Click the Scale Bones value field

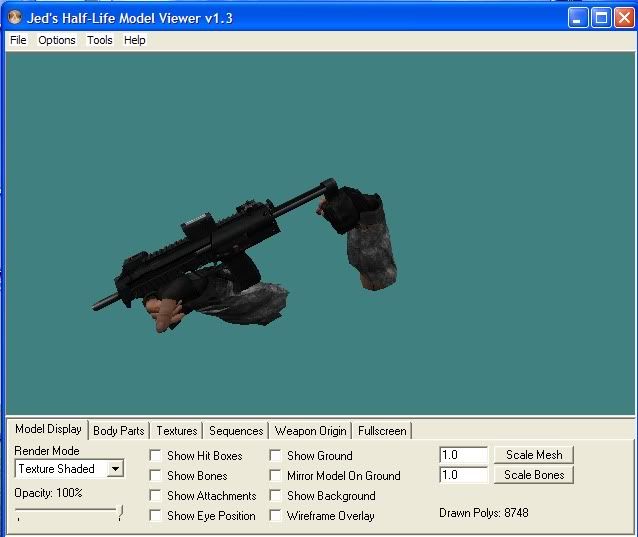click(x=463, y=475)
